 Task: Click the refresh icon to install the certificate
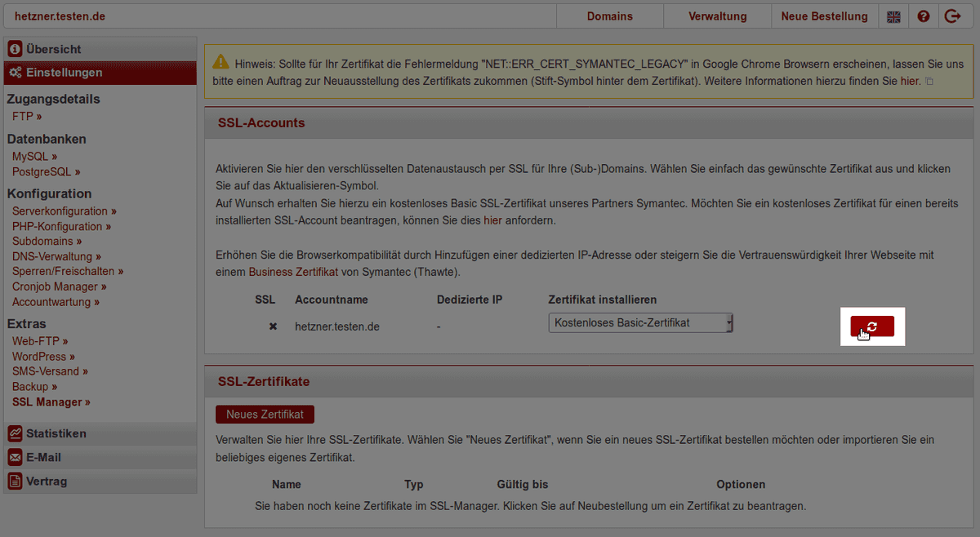click(x=872, y=326)
